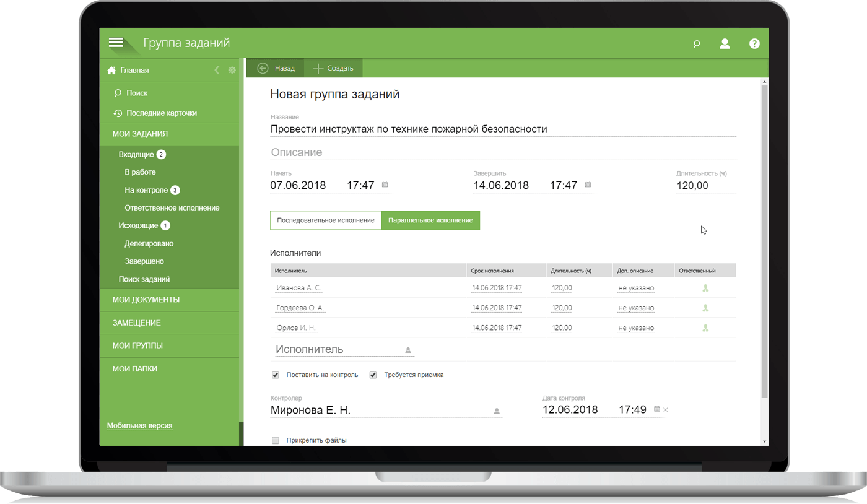867x504 pixels.
Task: Expand ЗАМЕЩЕНИЕ section
Action: pyautogui.click(x=169, y=323)
